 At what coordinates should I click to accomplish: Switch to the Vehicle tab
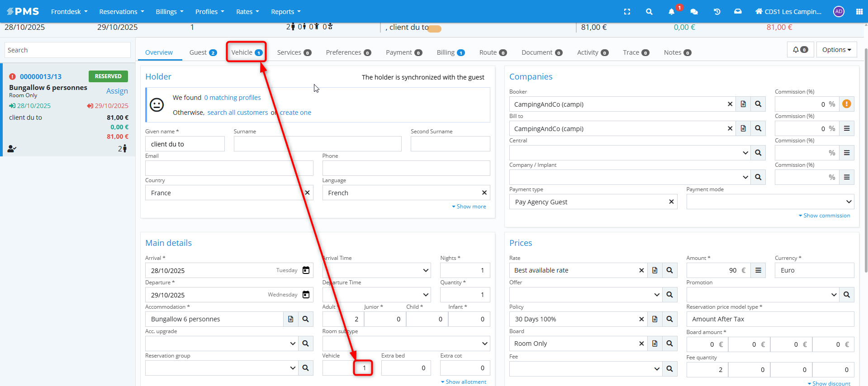(246, 52)
